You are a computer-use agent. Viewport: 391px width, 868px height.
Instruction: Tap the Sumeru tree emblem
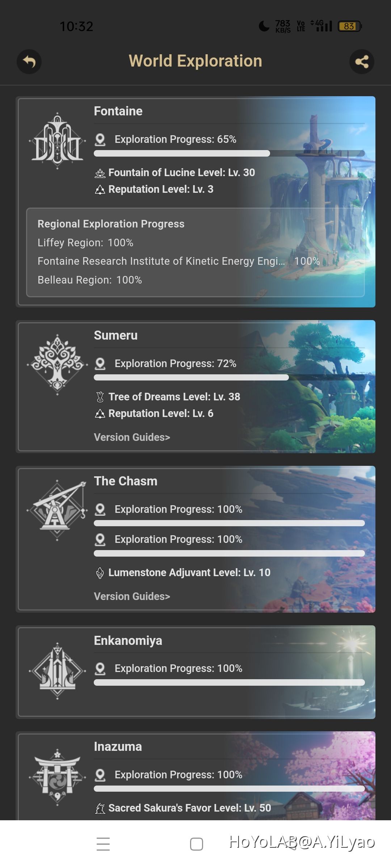(57, 365)
